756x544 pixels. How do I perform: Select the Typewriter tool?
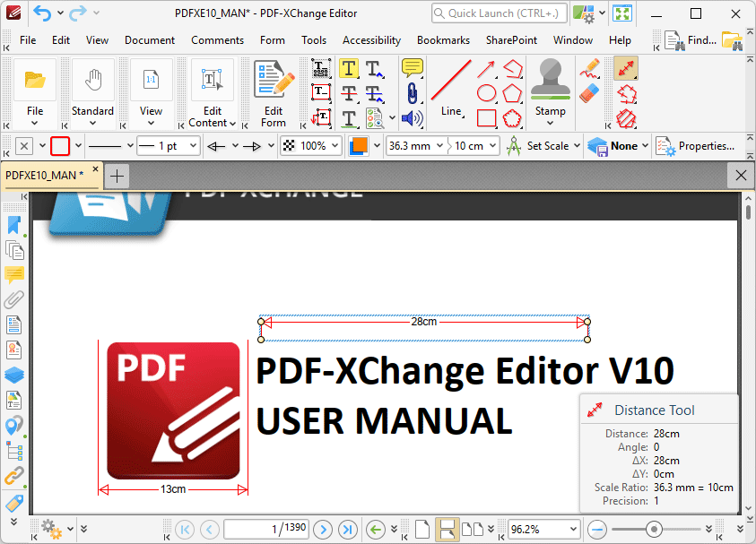[x=321, y=68]
